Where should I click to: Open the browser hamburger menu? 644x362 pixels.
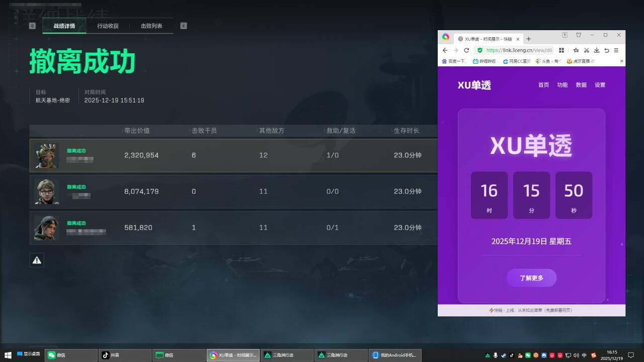coord(617,50)
